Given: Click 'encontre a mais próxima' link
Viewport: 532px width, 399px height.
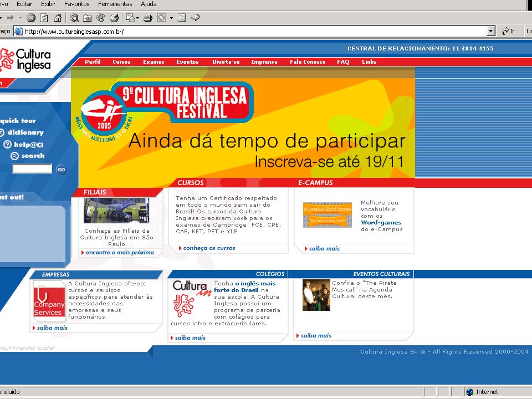Looking at the screenshot, I should tap(120, 253).
